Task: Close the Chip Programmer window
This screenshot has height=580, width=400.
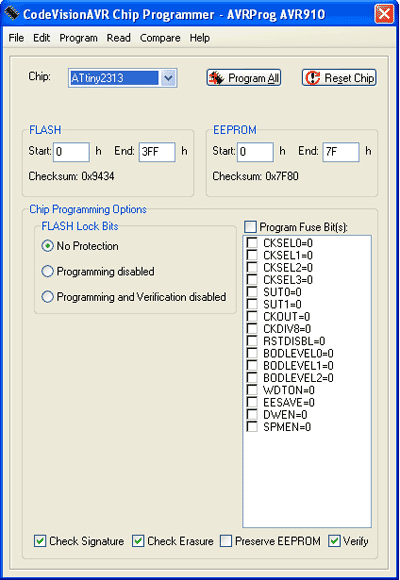Action: [384, 14]
